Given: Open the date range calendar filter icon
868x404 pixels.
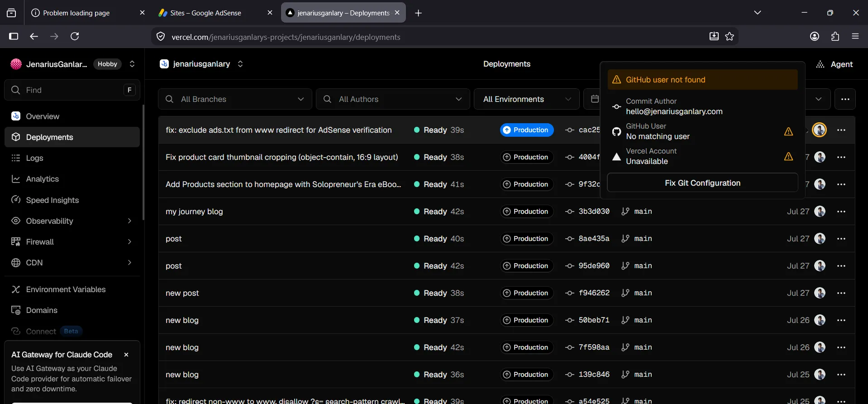Looking at the screenshot, I should pyautogui.click(x=595, y=99).
